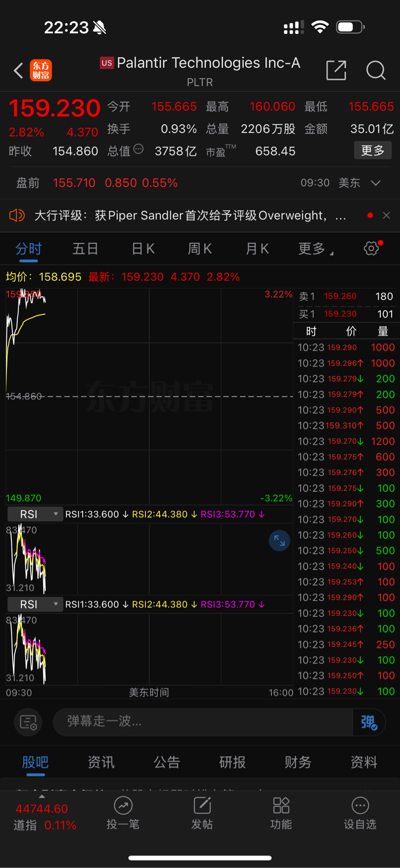400x868 pixels.
Task: Tap the 更多 button in quote details
Action: pyautogui.click(x=373, y=151)
